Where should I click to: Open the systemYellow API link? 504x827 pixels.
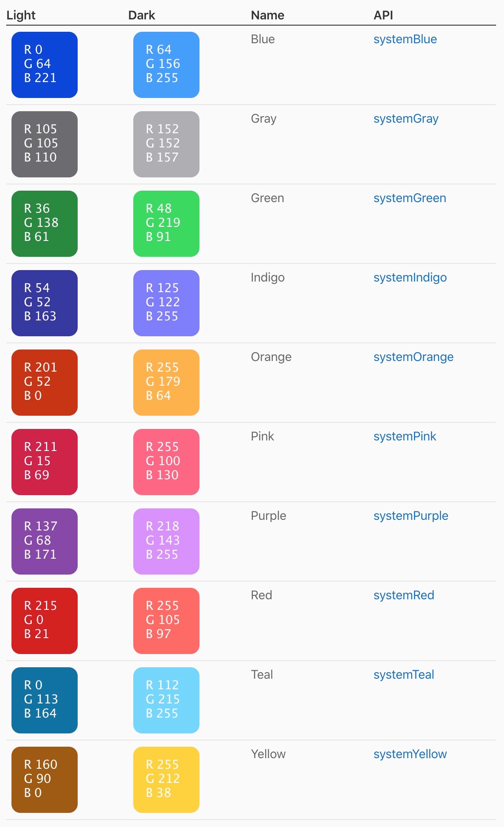pyautogui.click(x=410, y=754)
